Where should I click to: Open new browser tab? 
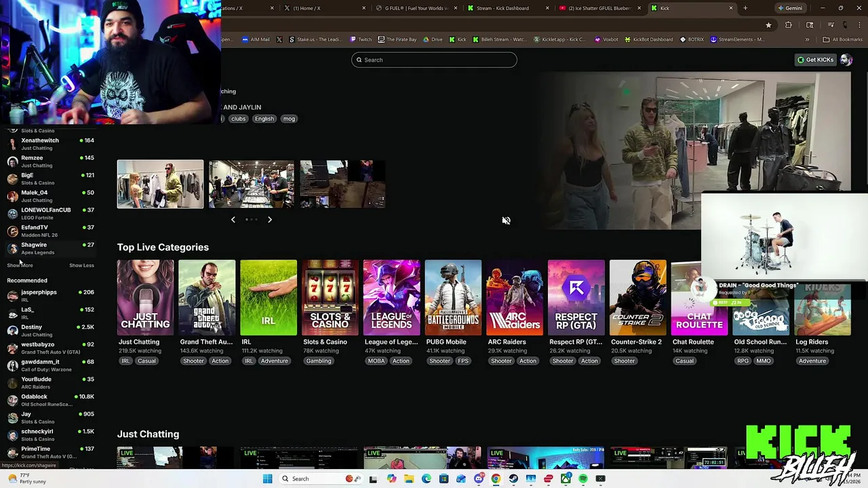745,8
